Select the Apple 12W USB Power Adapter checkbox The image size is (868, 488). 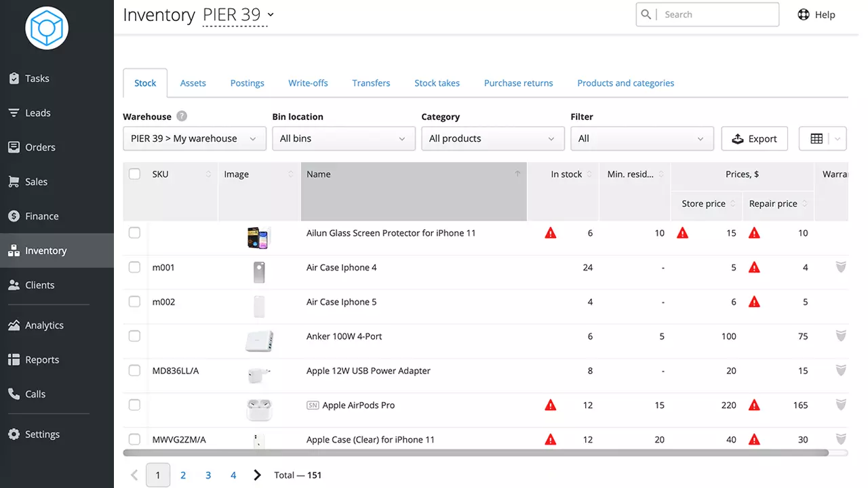134,371
